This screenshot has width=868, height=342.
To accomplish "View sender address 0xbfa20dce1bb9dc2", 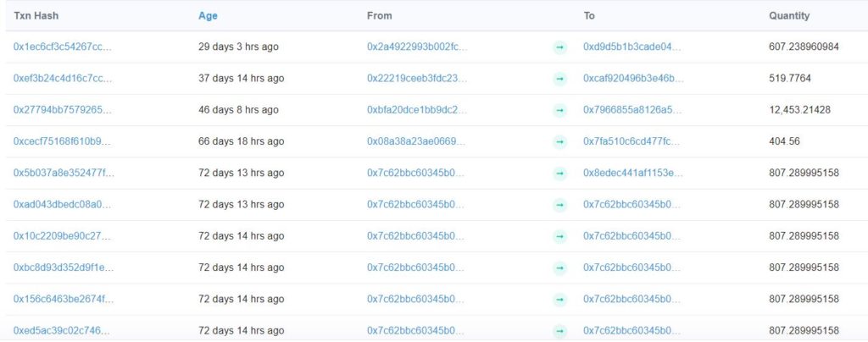I will pyautogui.click(x=416, y=110).
